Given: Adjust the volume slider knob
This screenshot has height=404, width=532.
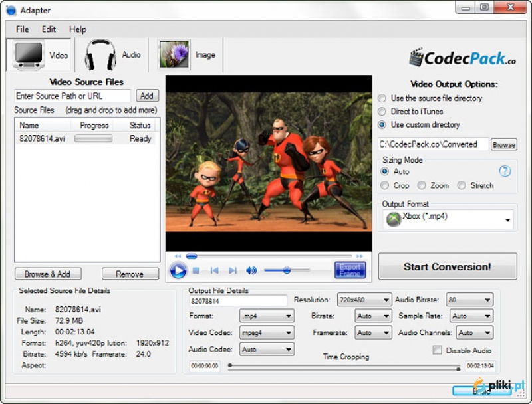Looking at the screenshot, I should click(x=287, y=270).
